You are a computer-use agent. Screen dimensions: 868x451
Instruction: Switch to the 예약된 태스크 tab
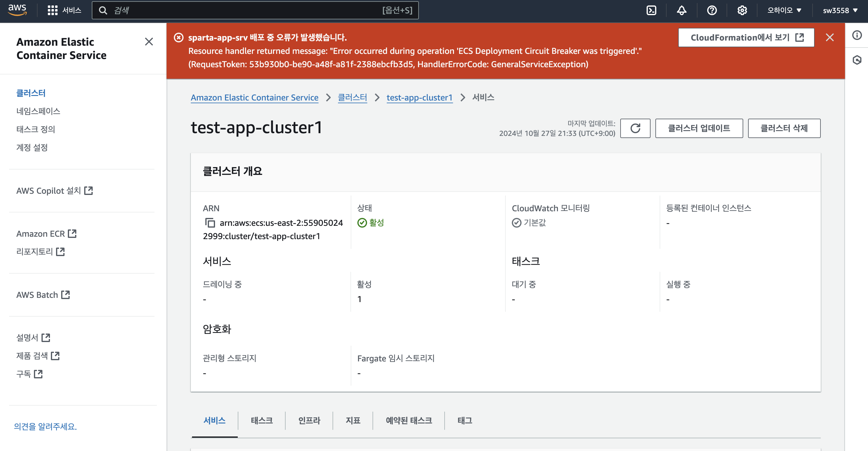(409, 420)
